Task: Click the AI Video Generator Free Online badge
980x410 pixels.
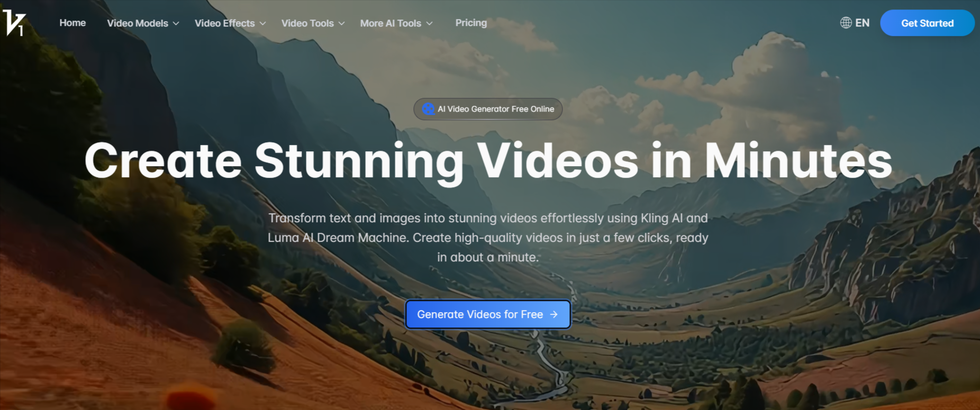Action: (x=488, y=109)
